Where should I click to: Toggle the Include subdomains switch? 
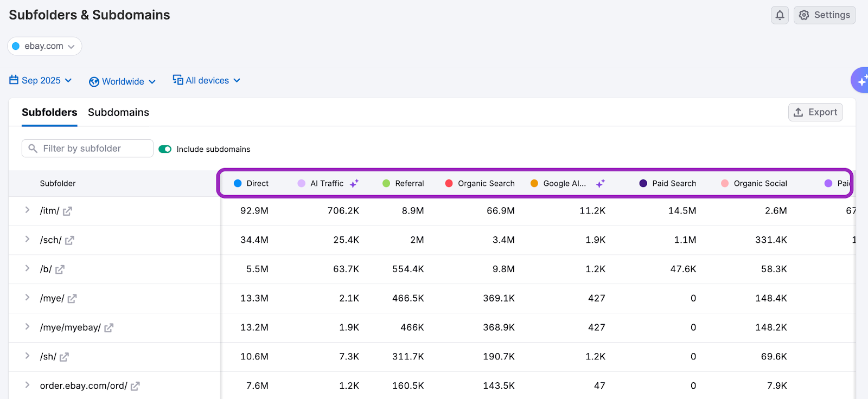pyautogui.click(x=165, y=149)
